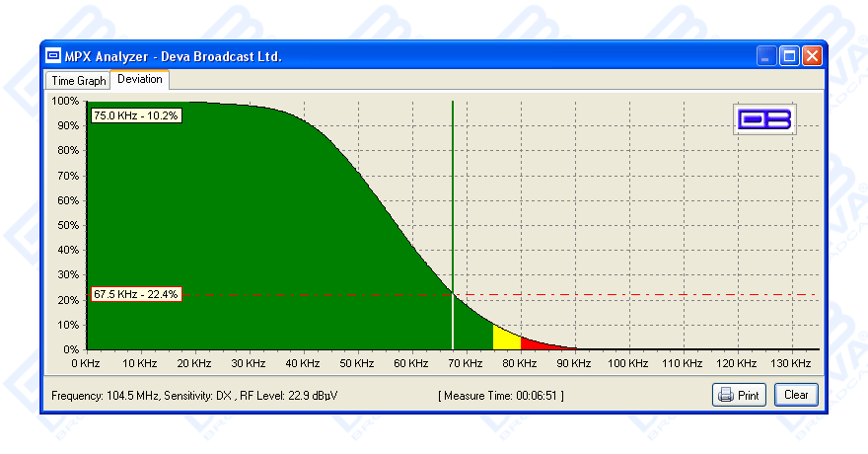The image size is (868, 454).
Task: Minimize the MPX Analyzer window
Action: tap(767, 56)
